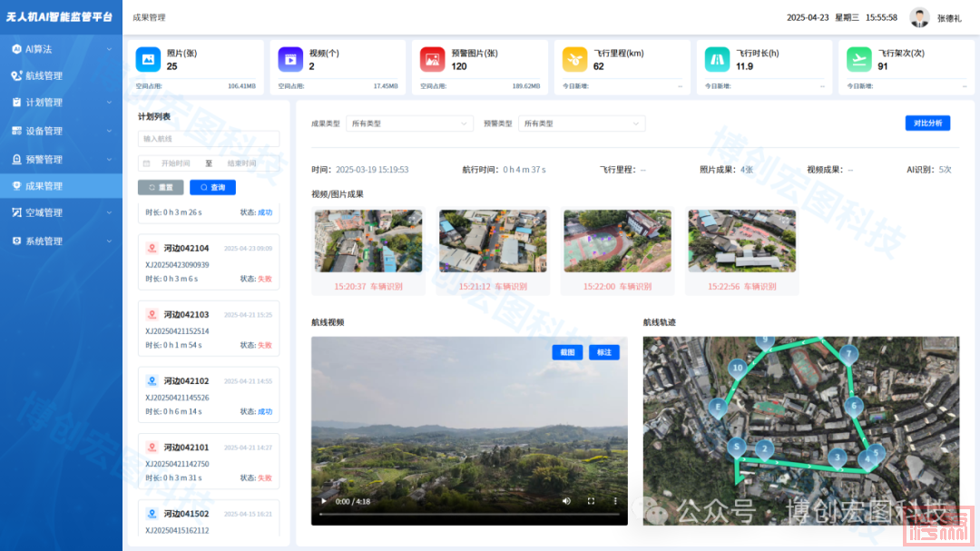Open the 成果类型 dropdown
This screenshot has width=980, height=551.
click(x=409, y=123)
